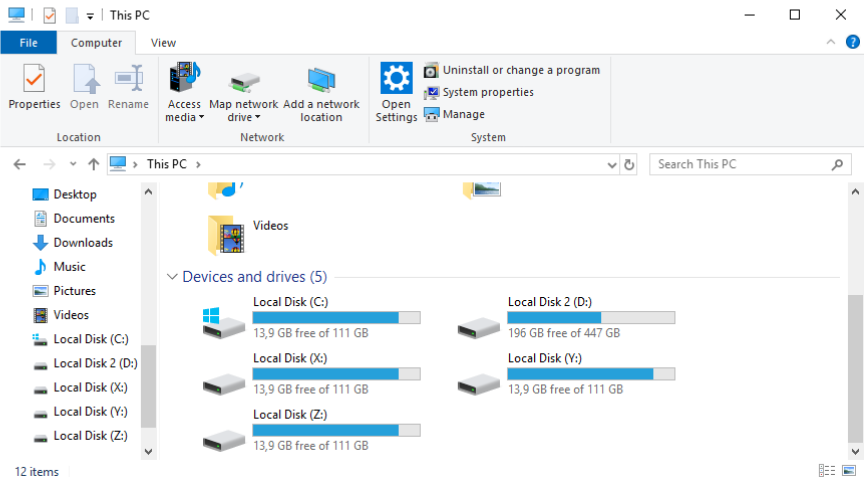Select Pictures in the navigation pane
This screenshot has height=484, width=865.
click(x=74, y=291)
